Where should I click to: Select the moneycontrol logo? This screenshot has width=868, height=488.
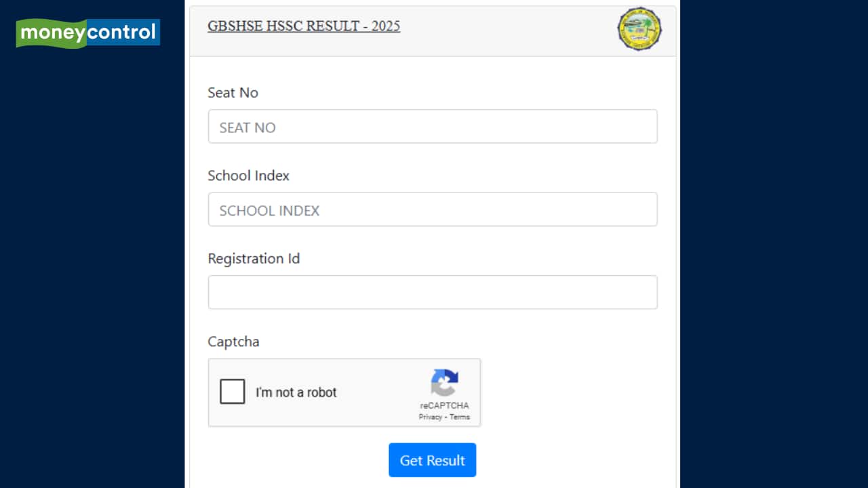tap(87, 33)
